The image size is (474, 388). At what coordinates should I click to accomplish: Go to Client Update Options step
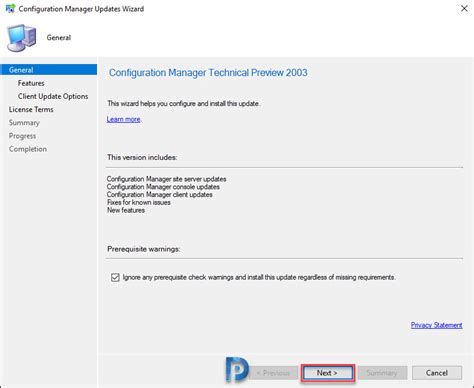coord(53,96)
